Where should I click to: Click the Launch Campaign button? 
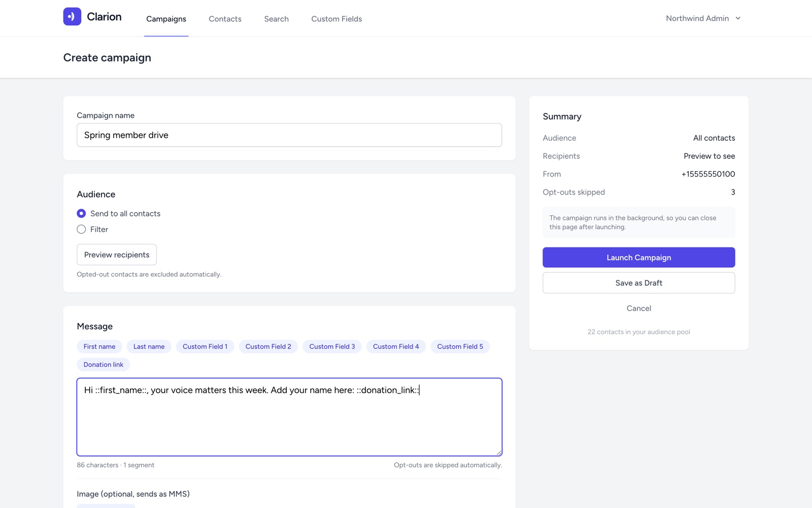point(638,258)
